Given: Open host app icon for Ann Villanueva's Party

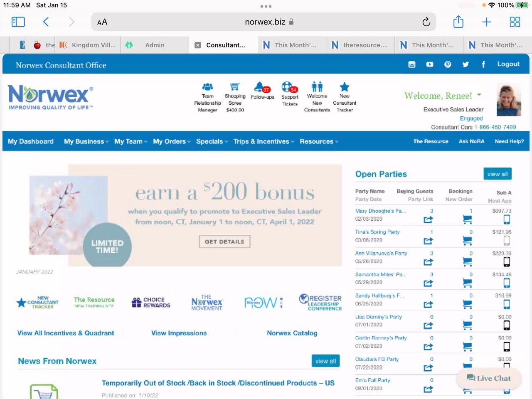Looking at the screenshot, I should tap(507, 262).
